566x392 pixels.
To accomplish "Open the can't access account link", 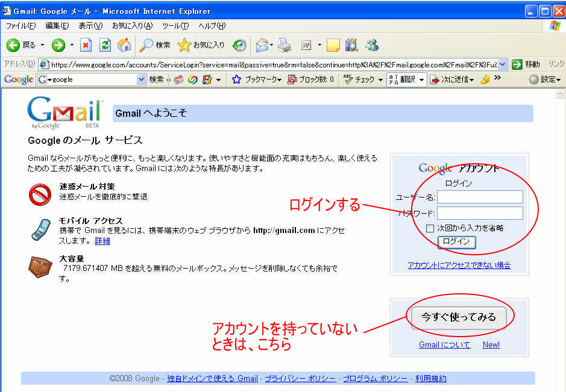I will pos(459,266).
